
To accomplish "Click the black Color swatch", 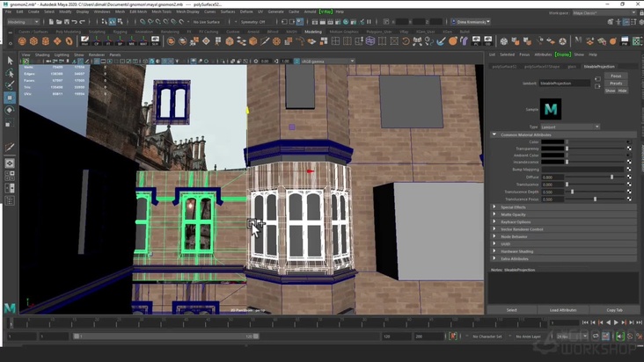I will tap(553, 141).
